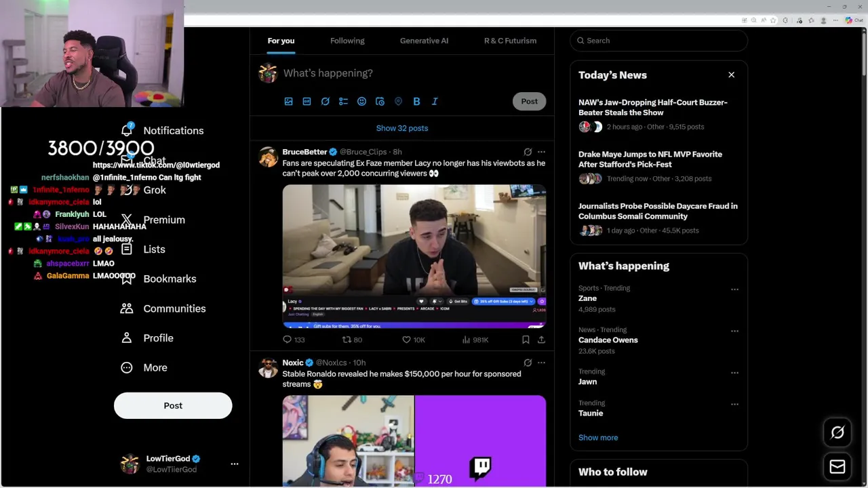Viewport: 868px width, 488px height.
Task: Click the composer's grey Post button
Action: 529,102
